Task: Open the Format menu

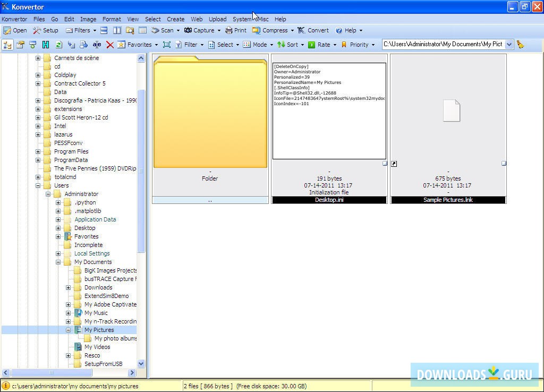Action: (x=112, y=19)
